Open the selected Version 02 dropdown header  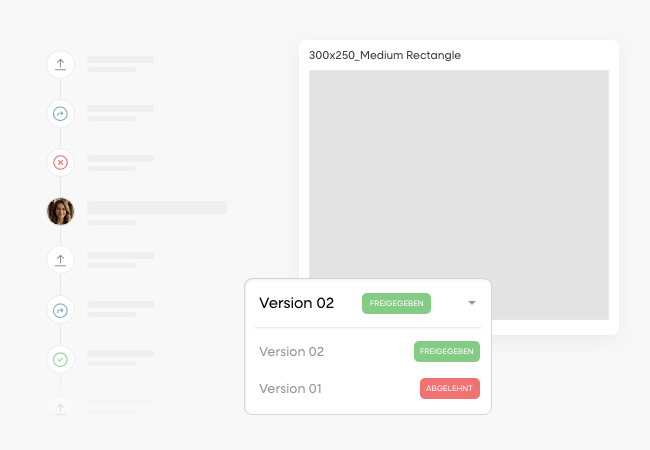click(296, 303)
